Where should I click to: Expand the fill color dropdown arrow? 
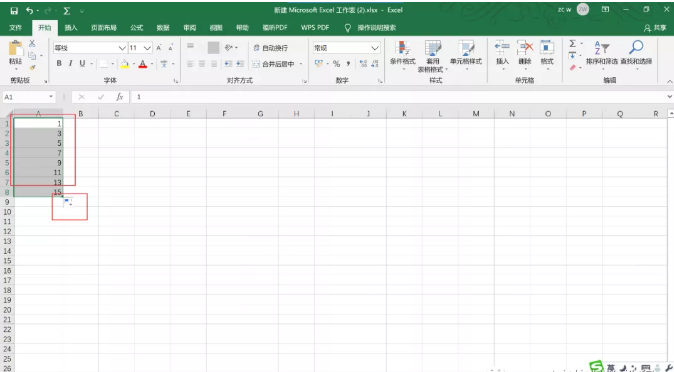pos(134,64)
